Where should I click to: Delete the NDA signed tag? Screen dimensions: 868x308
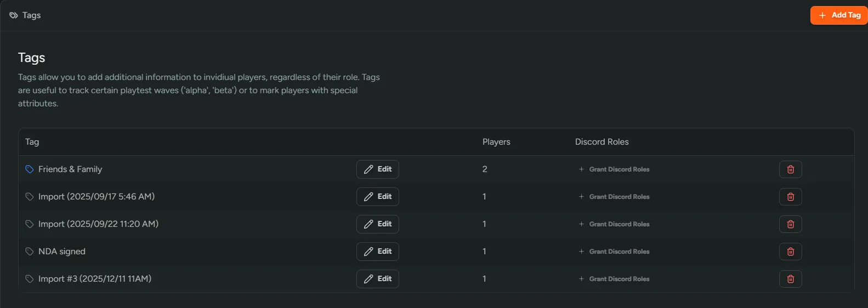point(790,252)
